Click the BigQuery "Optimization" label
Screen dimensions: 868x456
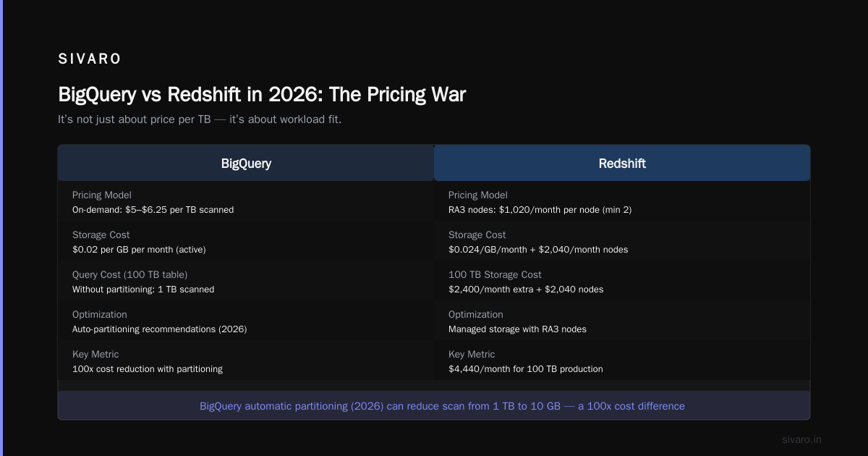point(100,314)
